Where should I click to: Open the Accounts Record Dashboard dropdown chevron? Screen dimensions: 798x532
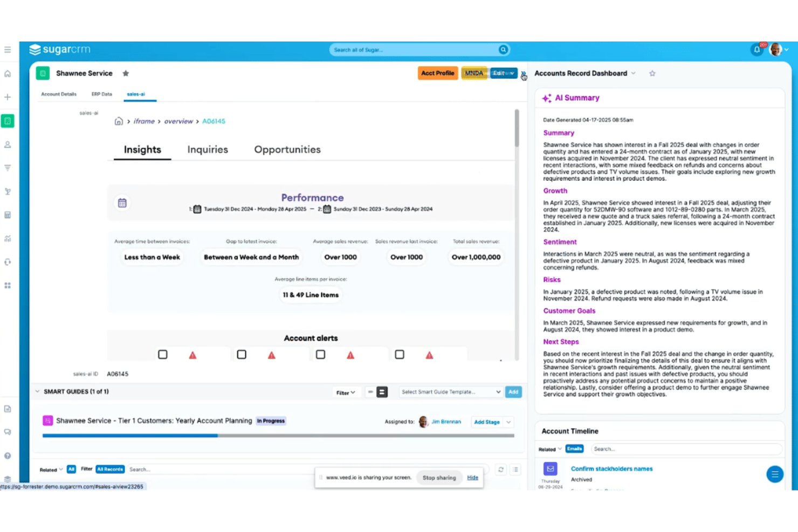[x=634, y=73]
